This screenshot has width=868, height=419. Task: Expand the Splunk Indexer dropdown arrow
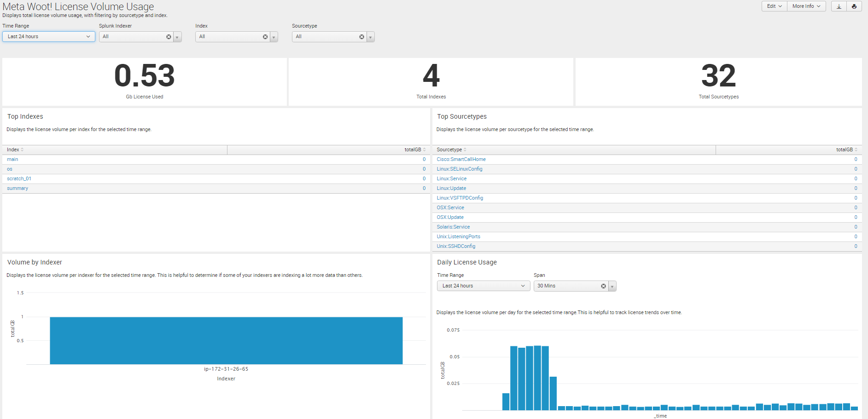(x=177, y=37)
